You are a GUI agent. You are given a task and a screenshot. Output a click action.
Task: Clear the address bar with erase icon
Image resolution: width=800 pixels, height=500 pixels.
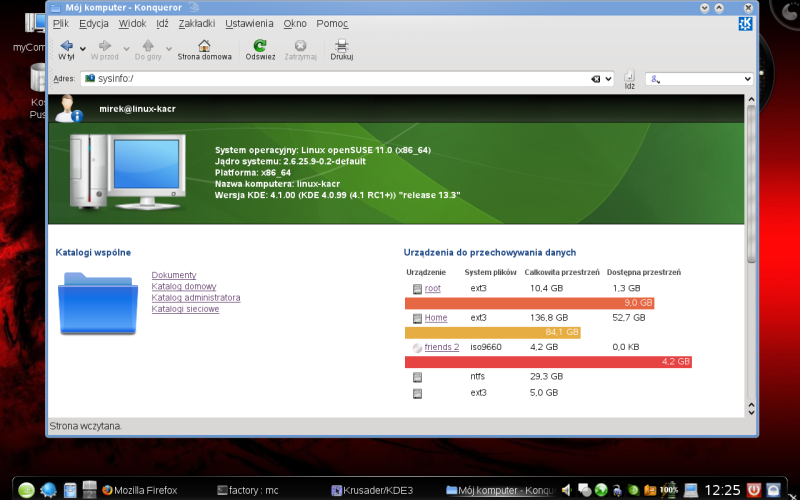pos(595,79)
